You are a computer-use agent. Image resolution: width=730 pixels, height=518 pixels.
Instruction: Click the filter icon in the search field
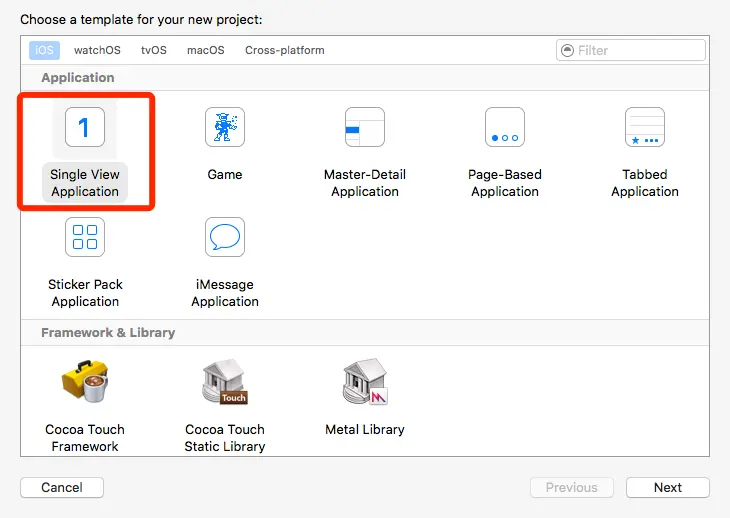point(568,50)
